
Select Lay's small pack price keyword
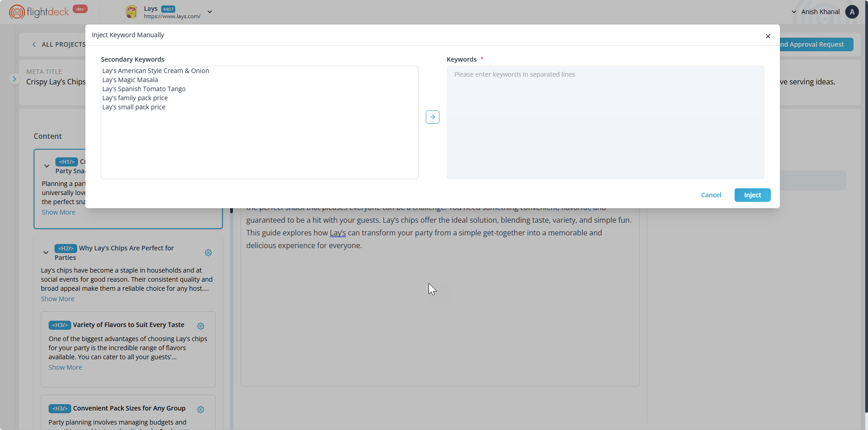pos(134,107)
